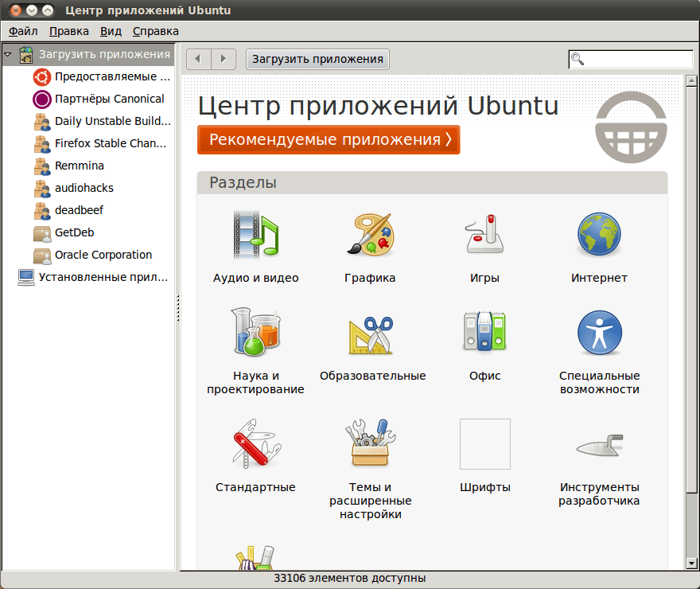Select the GetDeb source
Image resolution: width=700 pixels, height=589 pixels.
point(88,233)
